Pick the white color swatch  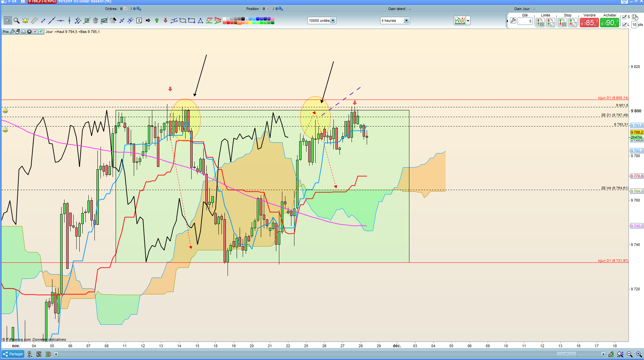(x=224, y=19)
